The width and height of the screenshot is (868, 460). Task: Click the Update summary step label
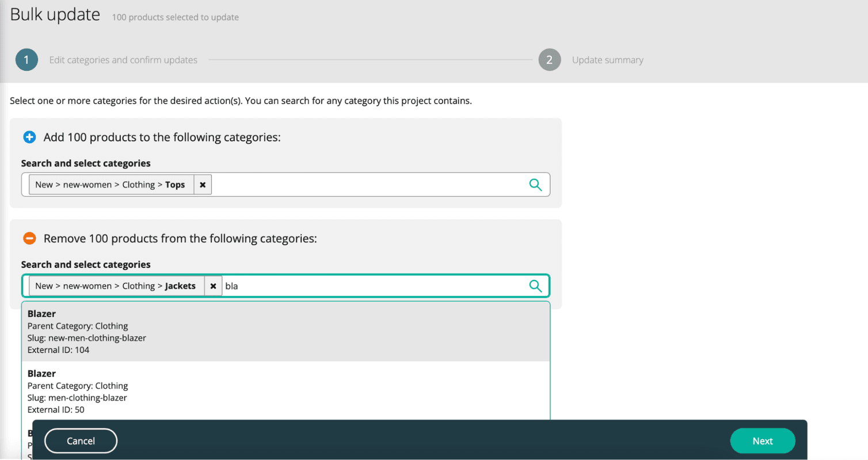click(x=608, y=59)
